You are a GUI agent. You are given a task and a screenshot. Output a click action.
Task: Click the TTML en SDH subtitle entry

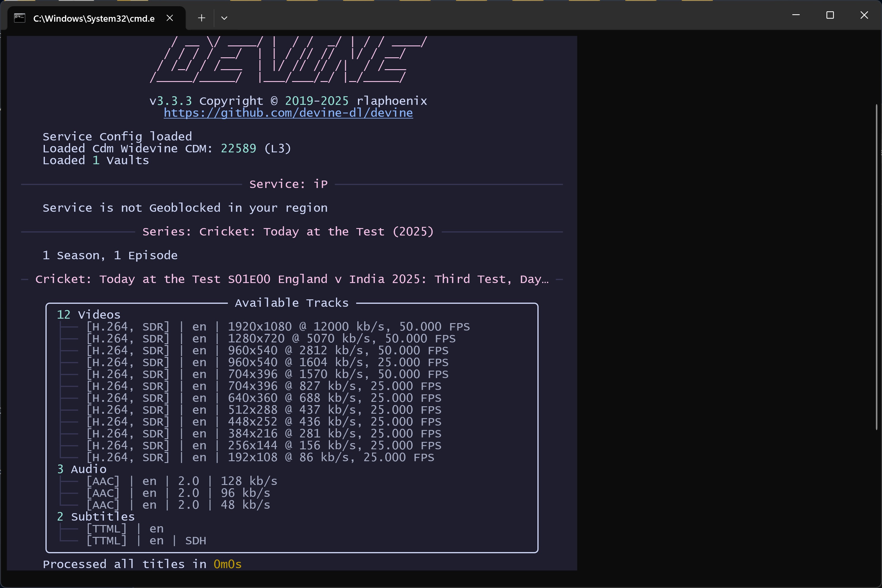coord(146,541)
